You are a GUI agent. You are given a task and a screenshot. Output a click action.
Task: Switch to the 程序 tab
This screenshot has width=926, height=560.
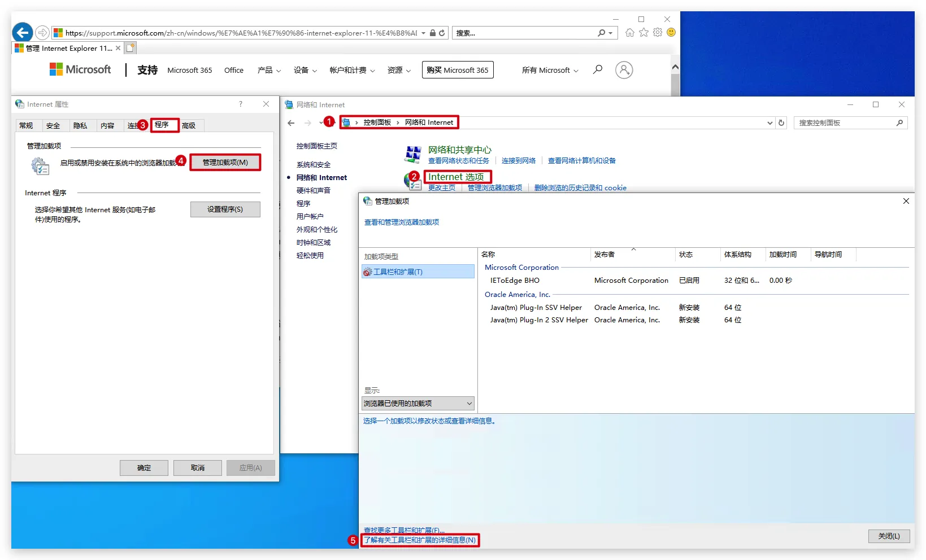162,125
